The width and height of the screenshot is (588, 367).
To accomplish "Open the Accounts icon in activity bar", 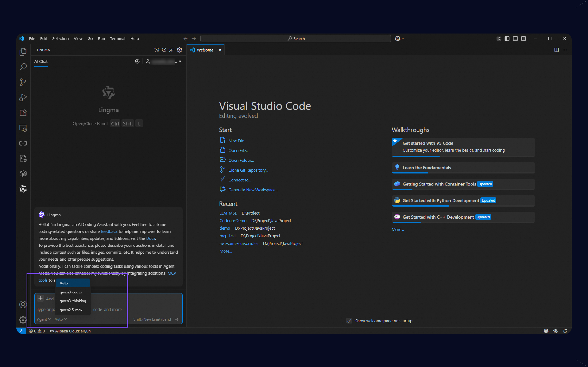I will pyautogui.click(x=23, y=304).
